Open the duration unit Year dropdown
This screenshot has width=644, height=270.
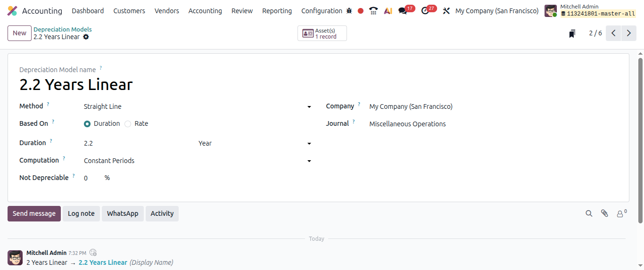click(255, 143)
